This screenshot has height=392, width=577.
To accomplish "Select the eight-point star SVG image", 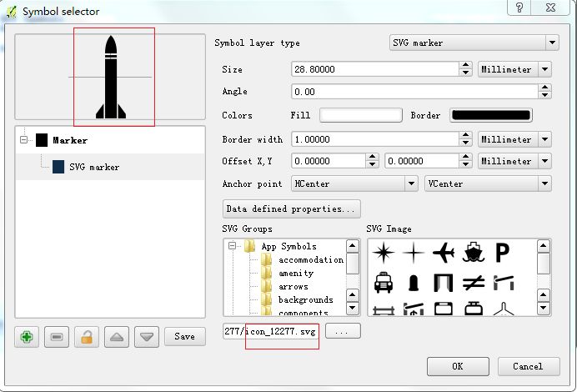I will pos(384,253).
